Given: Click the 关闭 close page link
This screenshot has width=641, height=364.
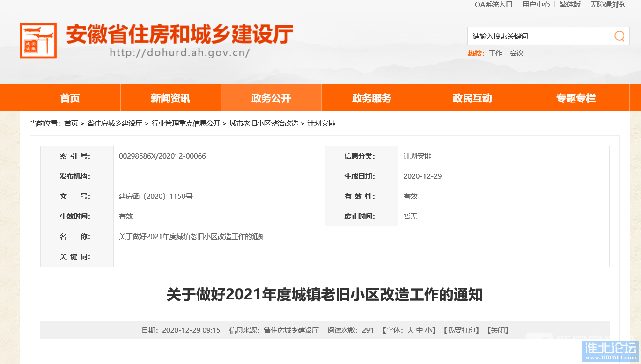Looking at the screenshot, I should click(498, 330).
